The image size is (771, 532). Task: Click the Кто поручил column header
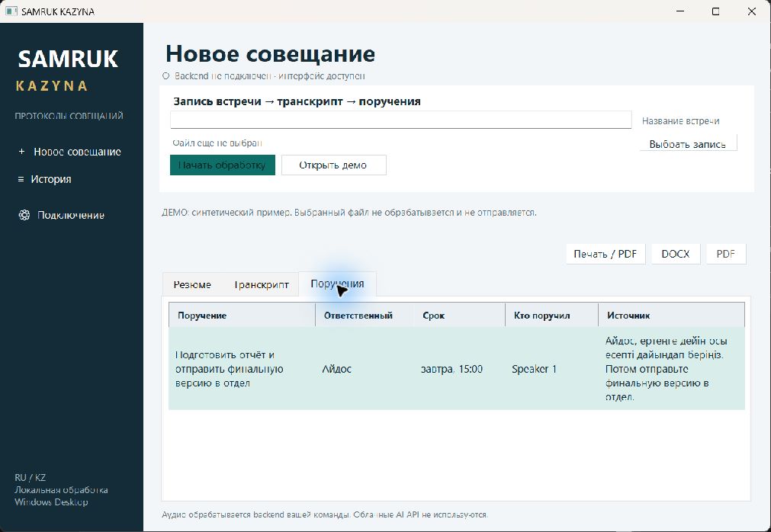(x=551, y=316)
